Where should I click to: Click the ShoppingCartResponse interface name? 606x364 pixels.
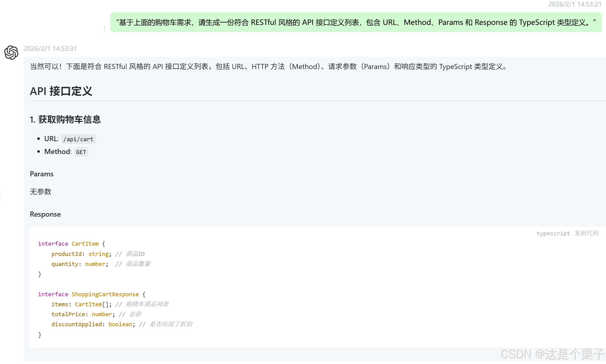coord(105,294)
